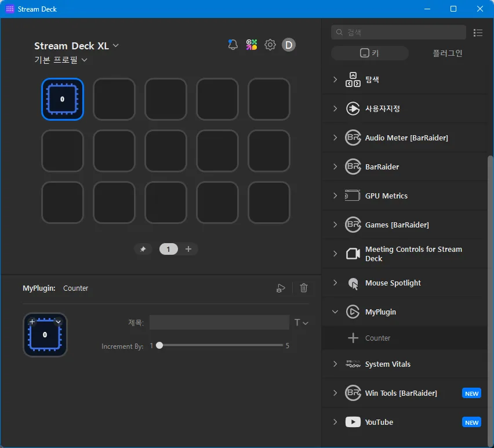
Task: Delete the Counter action with trash icon
Action: pyautogui.click(x=304, y=288)
